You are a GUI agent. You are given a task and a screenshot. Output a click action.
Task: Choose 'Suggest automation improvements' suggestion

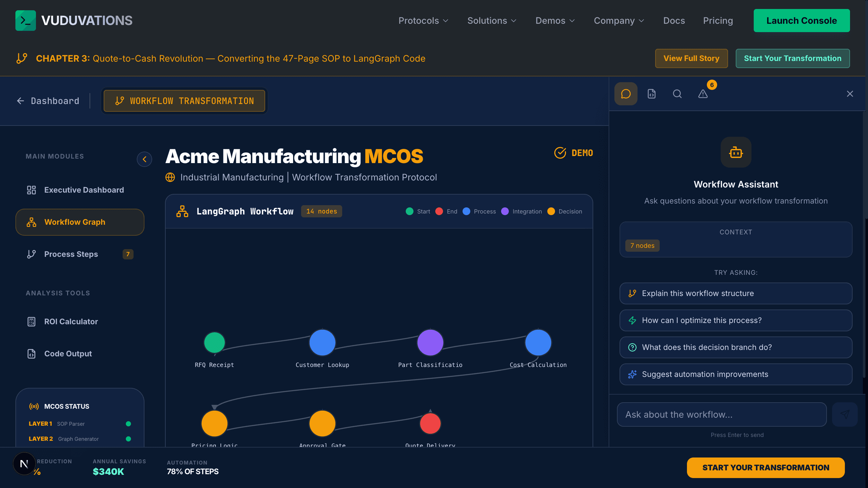tap(736, 374)
